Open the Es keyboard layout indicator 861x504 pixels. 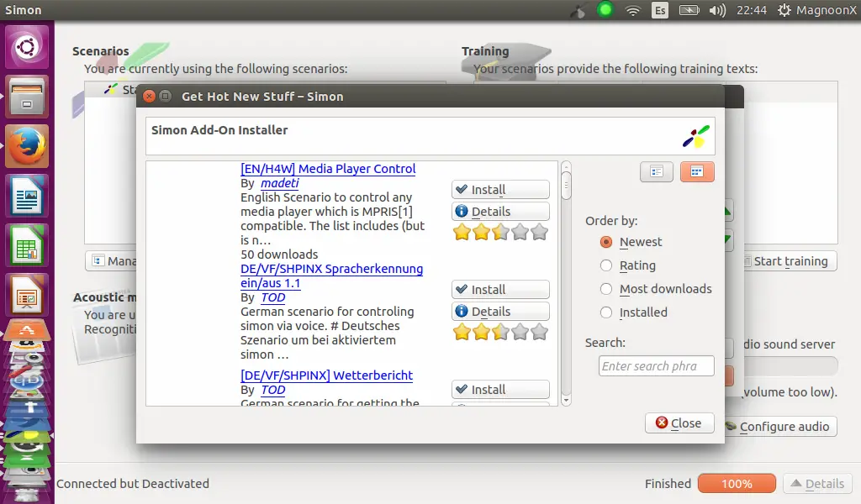coord(660,10)
